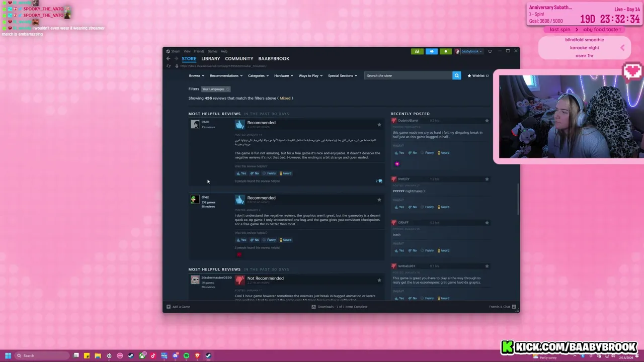The image size is (644, 362).
Task: Vote No on NWERY's recent review
Action: pos(413,207)
